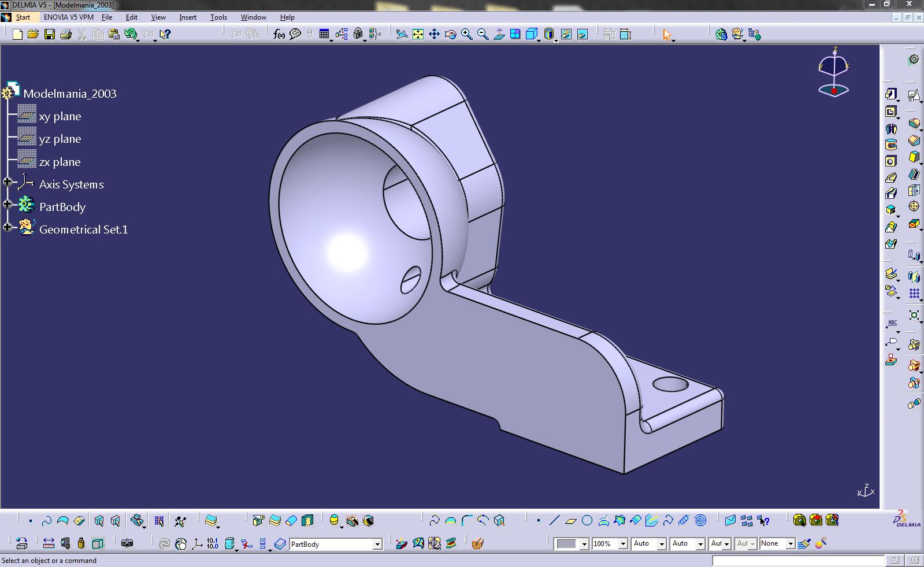Click the Shading view mode cube icon
This screenshot has width=924, height=567.
(x=532, y=35)
